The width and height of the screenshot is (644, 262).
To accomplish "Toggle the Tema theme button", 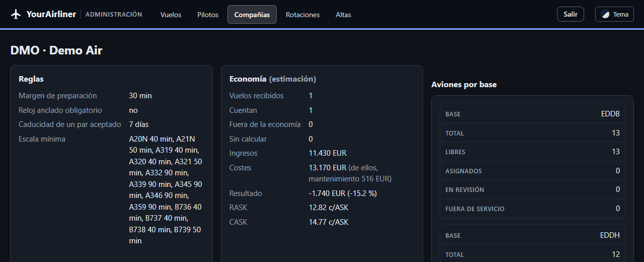I will [614, 14].
